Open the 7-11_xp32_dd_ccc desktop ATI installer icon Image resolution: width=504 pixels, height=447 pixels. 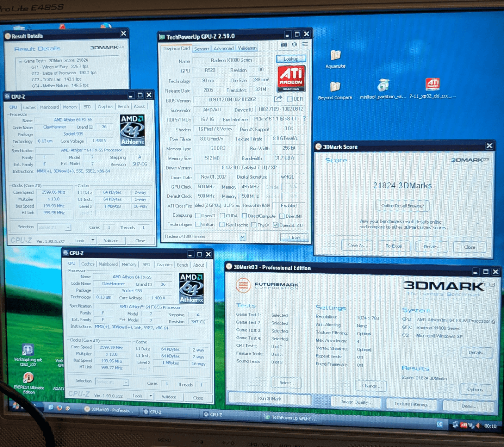[433, 88]
